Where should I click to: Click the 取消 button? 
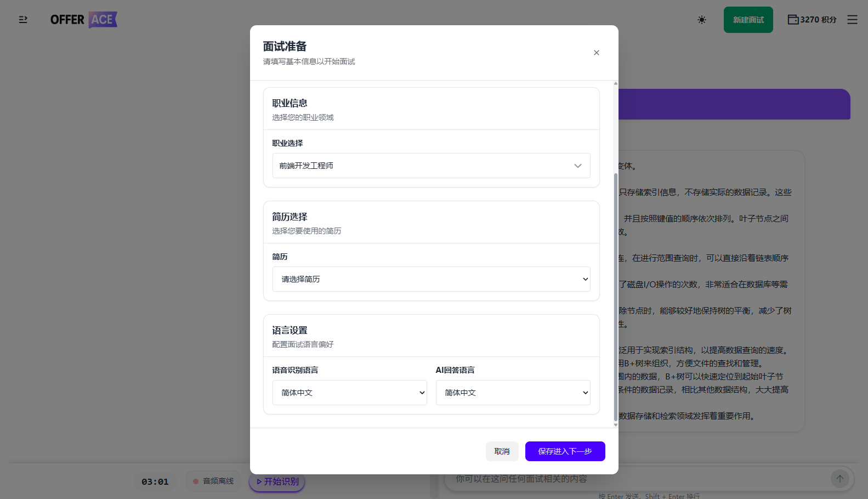(502, 451)
